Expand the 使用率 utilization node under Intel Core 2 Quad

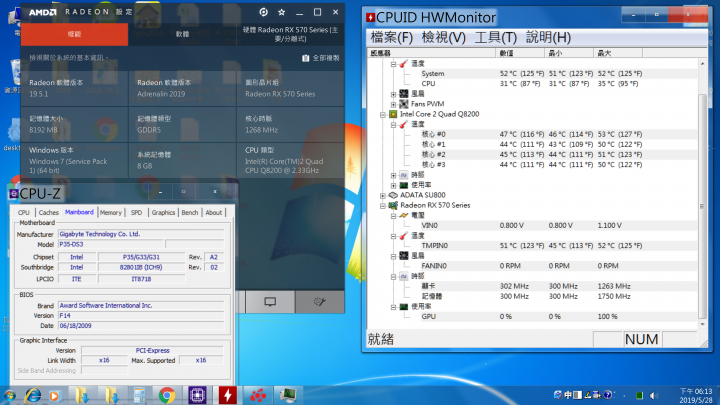click(394, 185)
